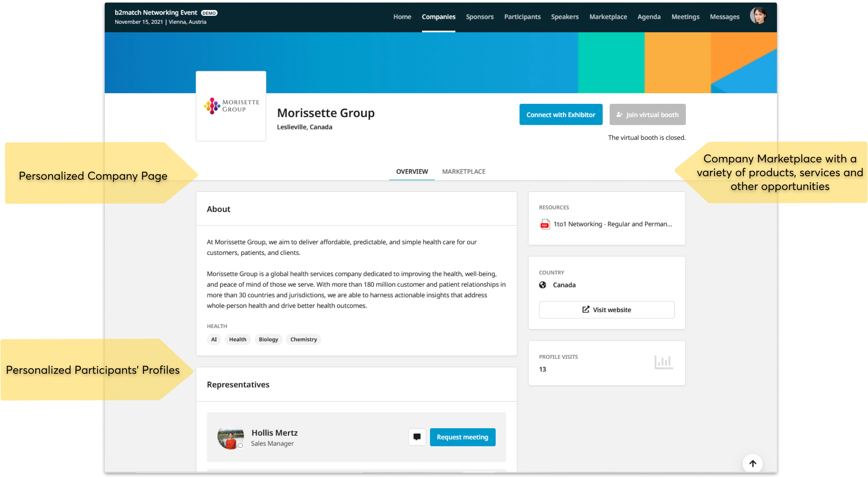Open the Speakers page
The width and height of the screenshot is (868, 478).
564,17
